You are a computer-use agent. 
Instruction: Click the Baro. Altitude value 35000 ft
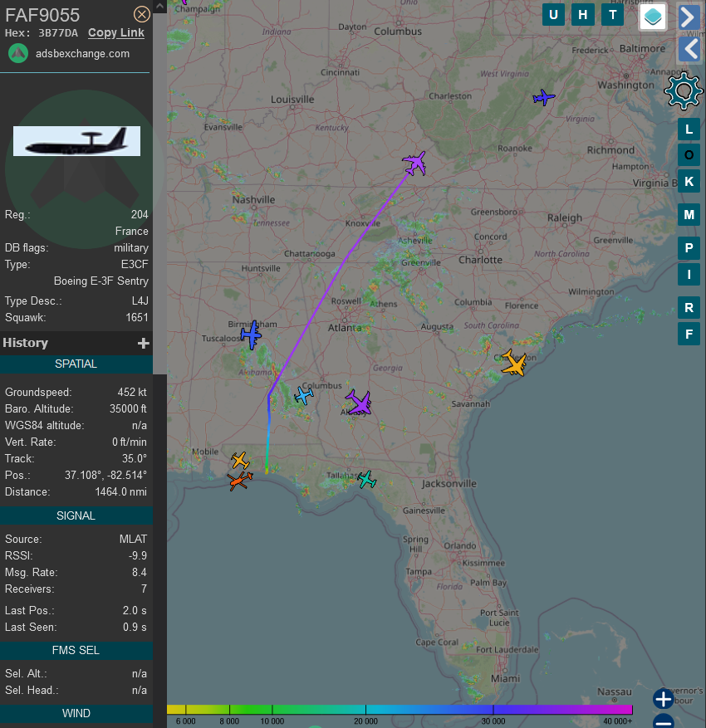[x=128, y=409]
